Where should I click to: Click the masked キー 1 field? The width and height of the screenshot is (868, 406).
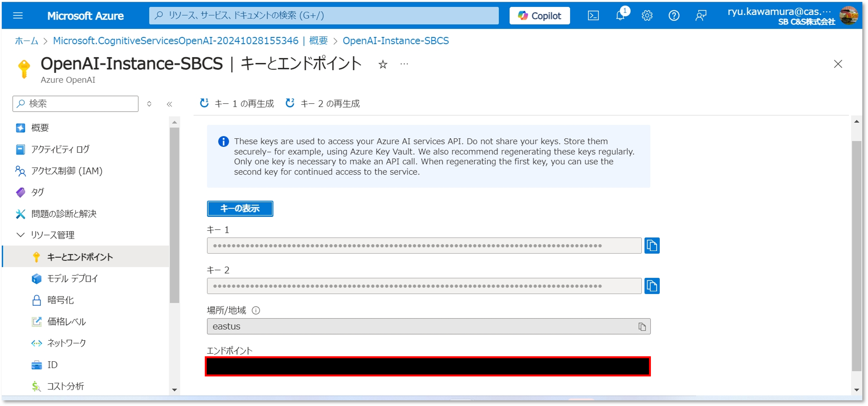coord(424,245)
